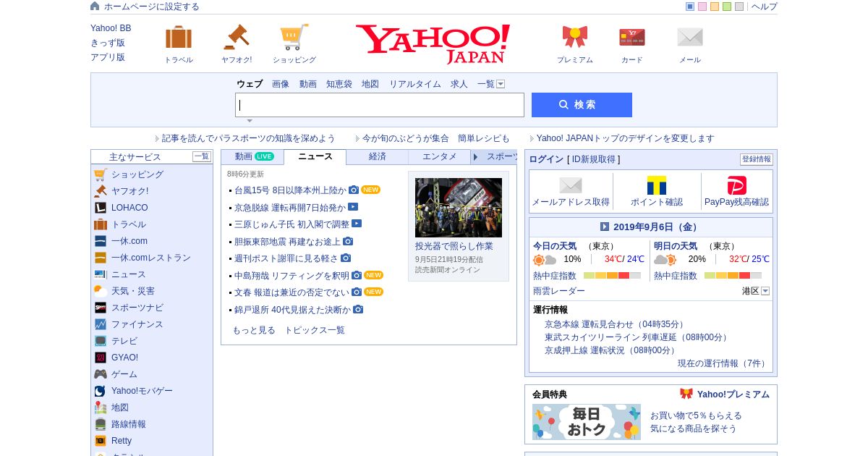Open 現在の運行情報（7件） link

click(723, 363)
